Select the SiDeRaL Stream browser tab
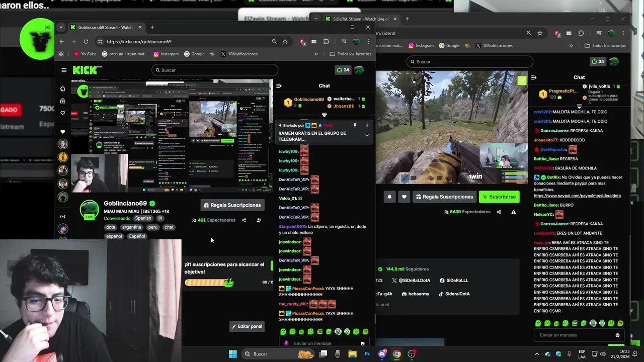Screen dimensions: 644x362 [x=361, y=19]
